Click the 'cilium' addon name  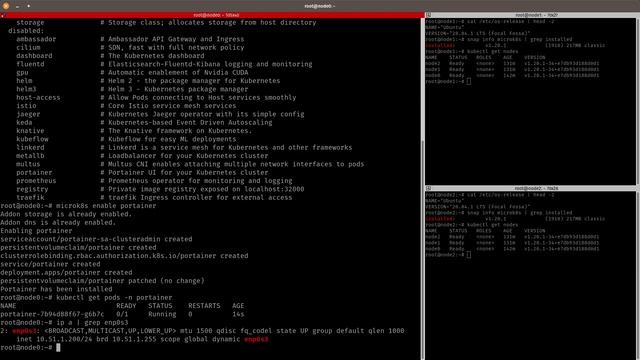(x=28, y=48)
